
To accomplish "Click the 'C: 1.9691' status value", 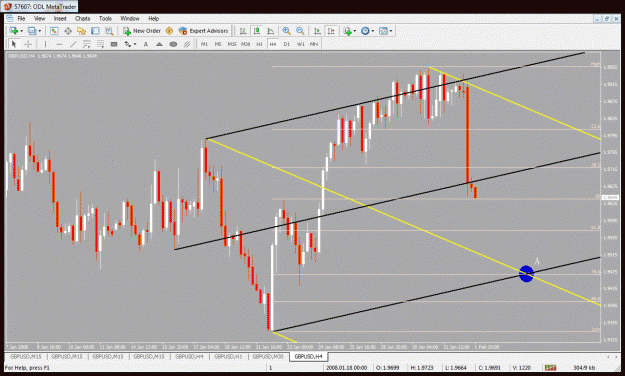I will 489,368.
